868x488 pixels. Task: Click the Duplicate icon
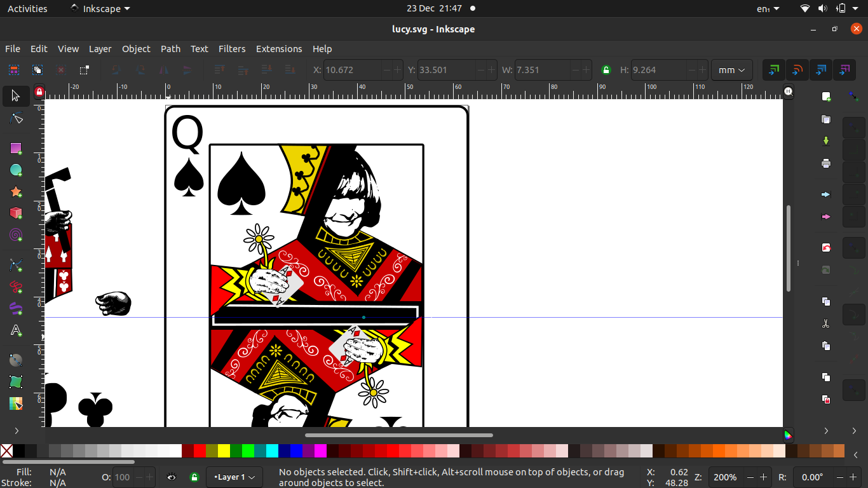click(x=826, y=377)
